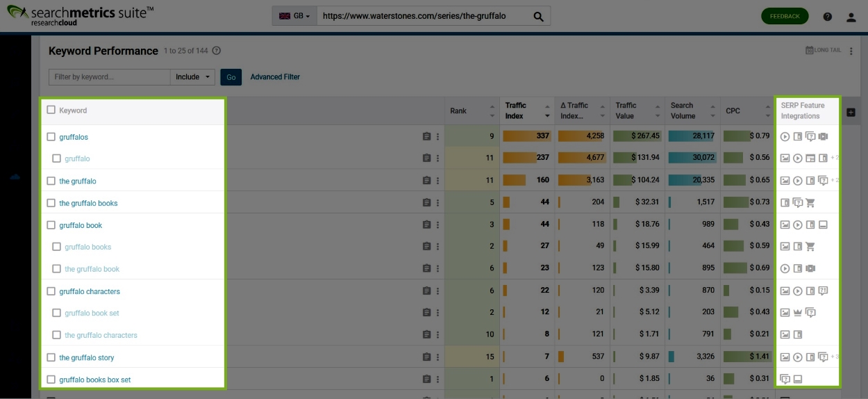Screen dimensions: 868x399
Task: Click clipboard icon in the 'gruffalos' row
Action: tap(427, 137)
